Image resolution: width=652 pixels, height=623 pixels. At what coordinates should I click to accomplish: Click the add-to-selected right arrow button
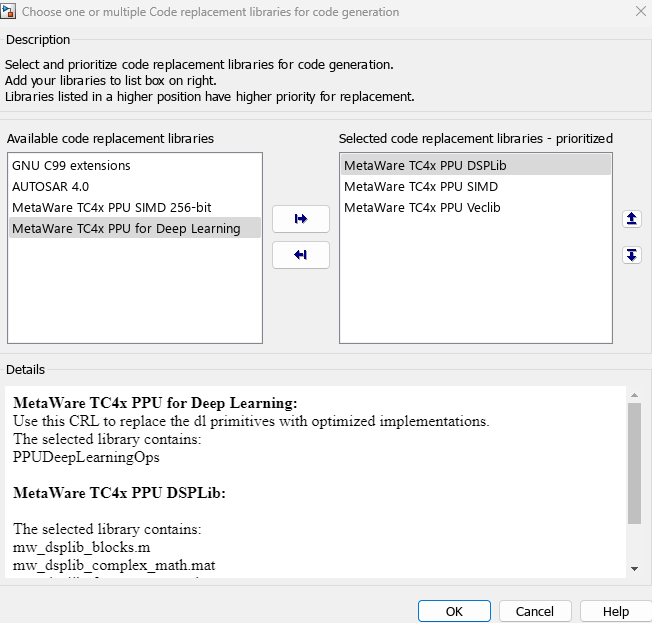click(300, 219)
